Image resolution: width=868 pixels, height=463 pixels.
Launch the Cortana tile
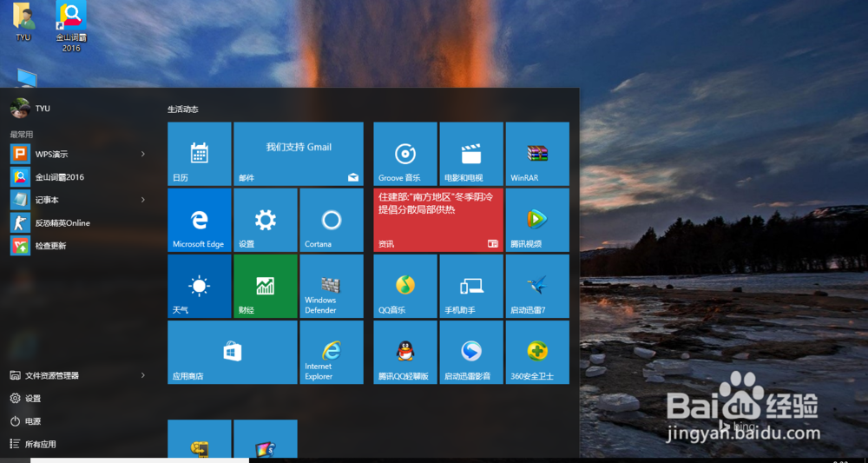pos(332,220)
